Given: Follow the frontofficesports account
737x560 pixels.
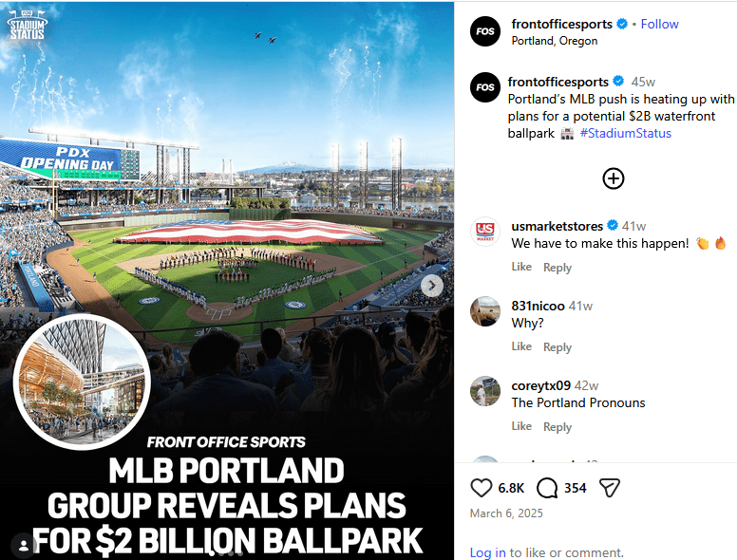Looking at the screenshot, I should pos(659,24).
